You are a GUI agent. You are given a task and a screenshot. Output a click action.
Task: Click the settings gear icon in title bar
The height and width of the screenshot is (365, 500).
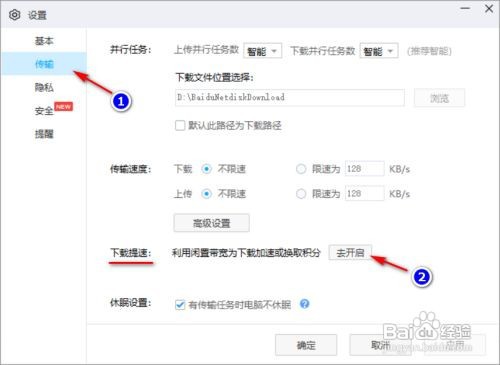pyautogui.click(x=15, y=15)
